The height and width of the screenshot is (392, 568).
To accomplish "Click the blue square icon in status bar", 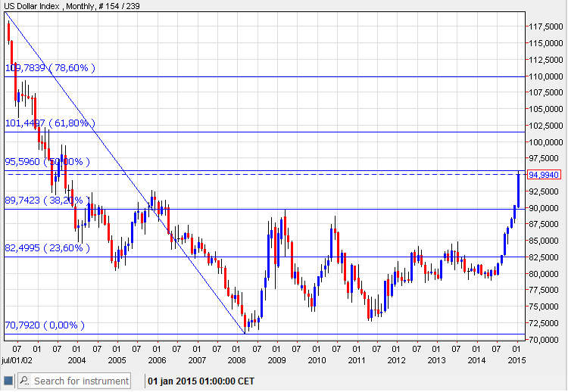I will click(x=8, y=381).
